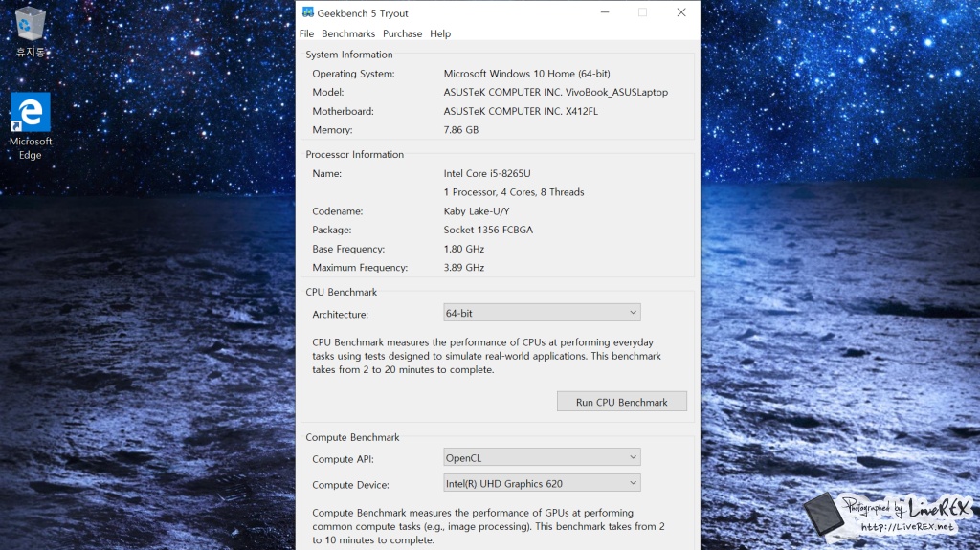Click the Maximum Frequency label
980x550 pixels.
pos(360,267)
